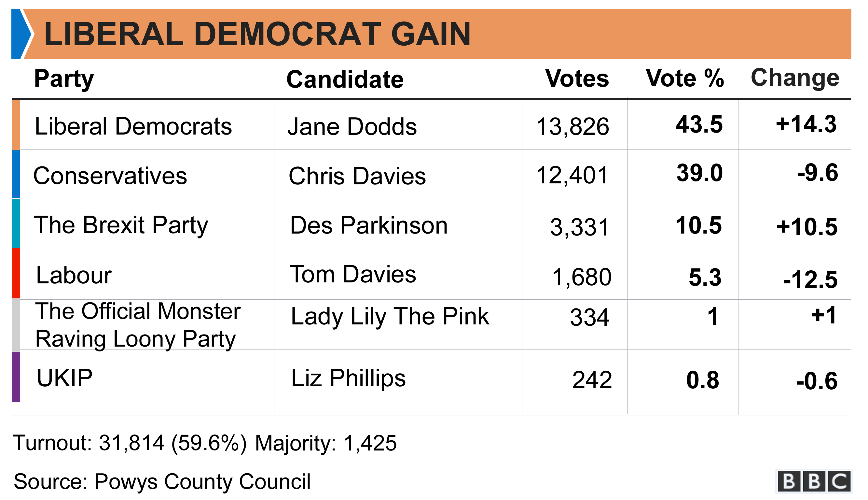The width and height of the screenshot is (868, 500).
Task: Click the grey Monster Raving Loony colour bar
Action: click(x=16, y=325)
